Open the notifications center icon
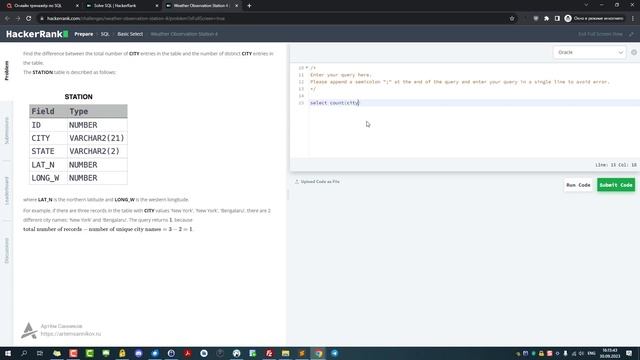 629,353
